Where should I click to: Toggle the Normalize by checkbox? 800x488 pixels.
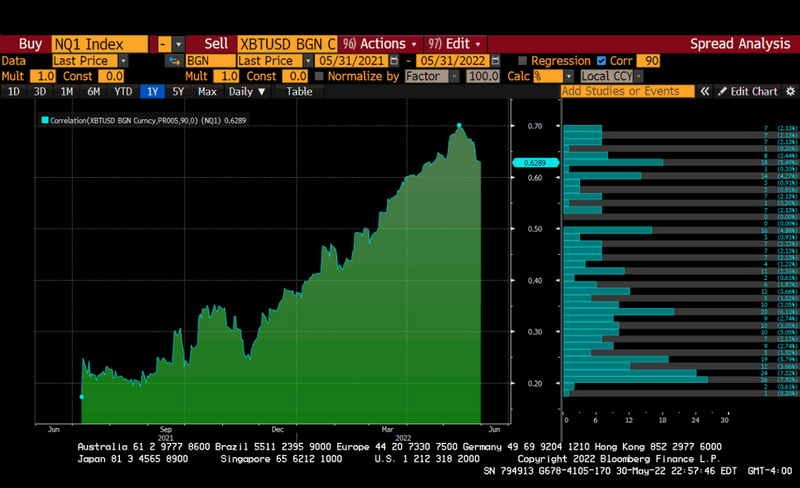pyautogui.click(x=319, y=76)
